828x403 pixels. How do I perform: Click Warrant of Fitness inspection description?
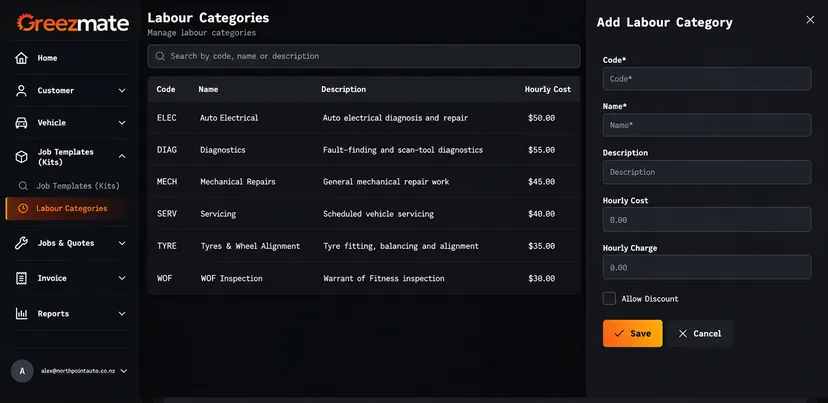click(384, 278)
